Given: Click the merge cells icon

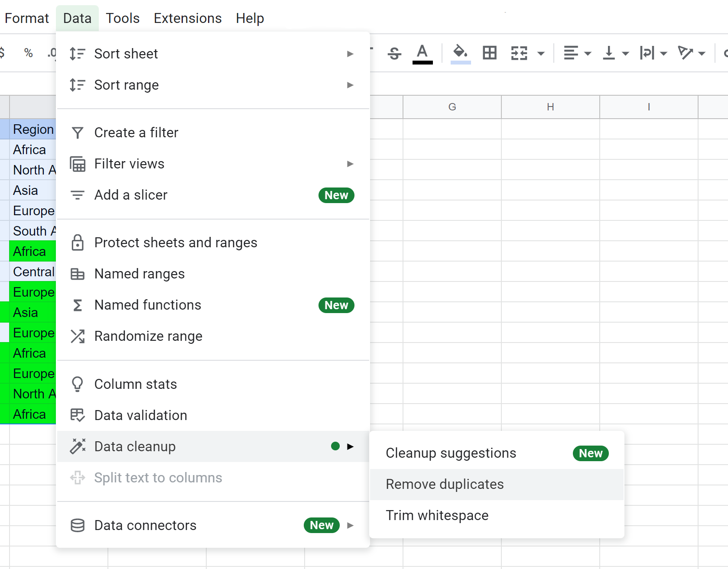Looking at the screenshot, I should coord(520,53).
